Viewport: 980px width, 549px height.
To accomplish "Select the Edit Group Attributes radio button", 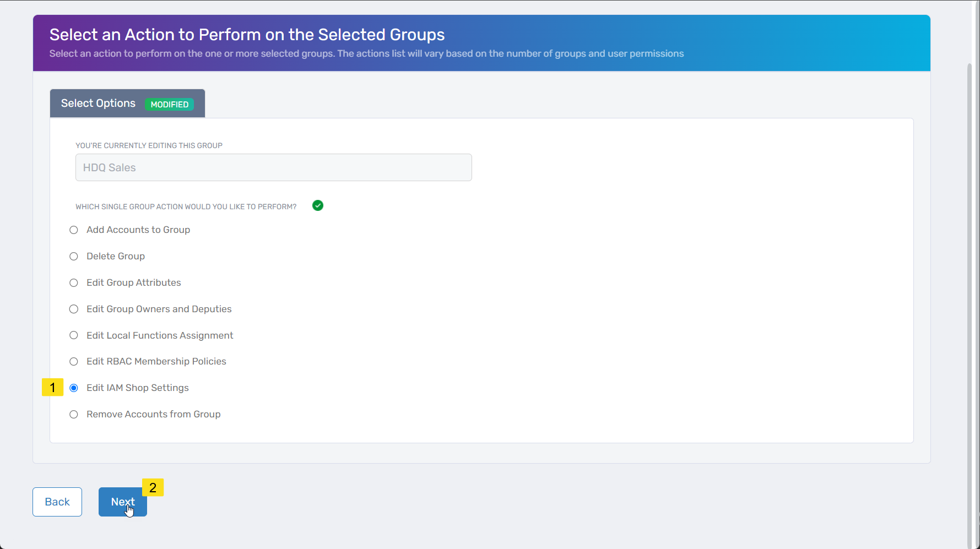I will click(74, 283).
